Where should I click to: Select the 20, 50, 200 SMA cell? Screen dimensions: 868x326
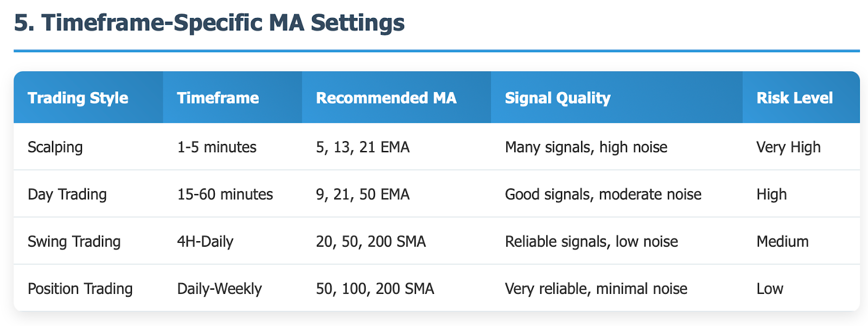pyautogui.click(x=371, y=242)
